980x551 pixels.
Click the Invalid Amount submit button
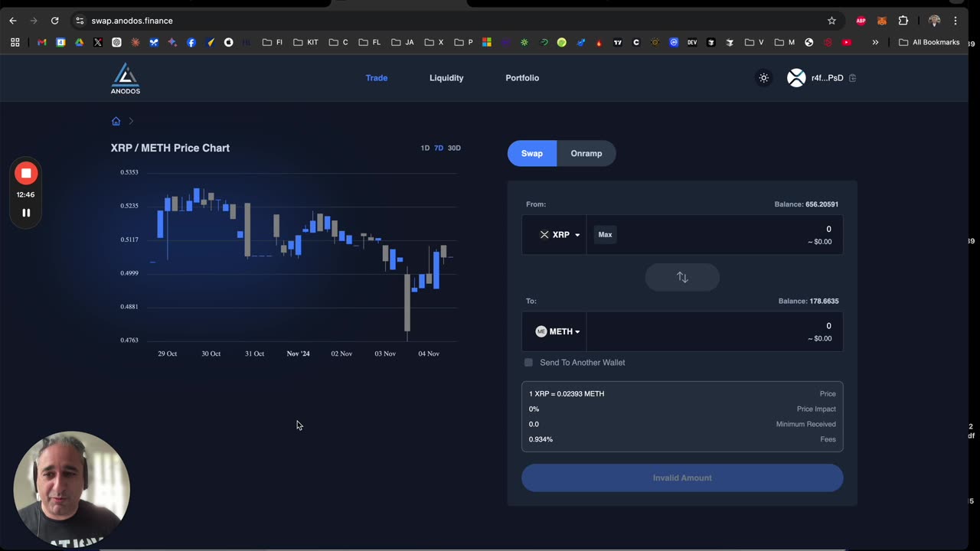[x=682, y=478]
